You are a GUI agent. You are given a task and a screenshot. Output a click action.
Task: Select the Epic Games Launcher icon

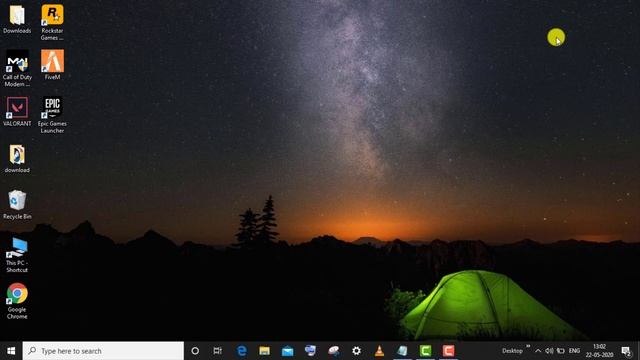click(52, 115)
